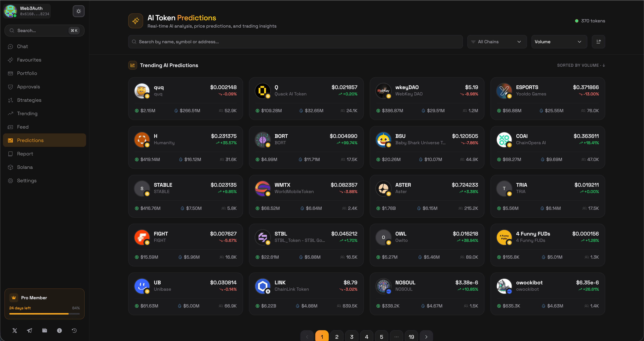Click the quq price $0.002148
This screenshot has width=644, height=341.
(x=223, y=87)
